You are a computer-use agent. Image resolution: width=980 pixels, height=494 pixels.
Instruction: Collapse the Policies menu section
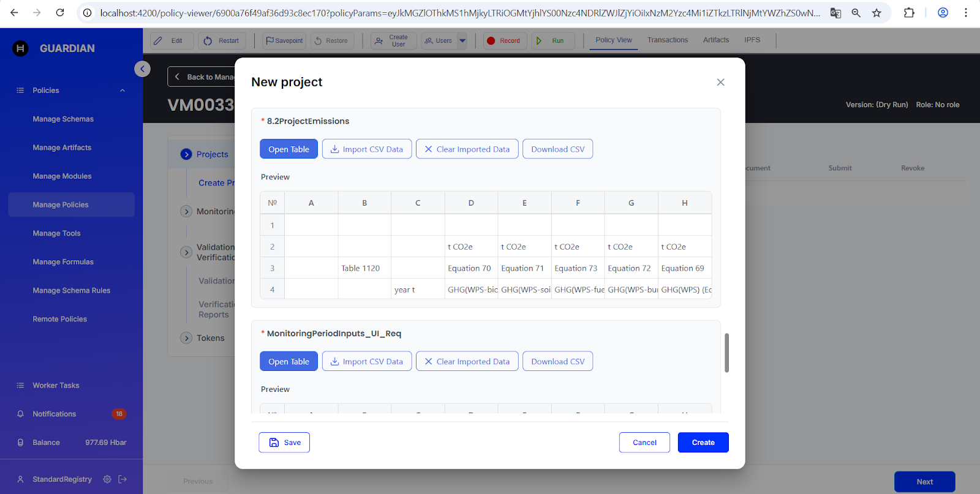click(123, 91)
